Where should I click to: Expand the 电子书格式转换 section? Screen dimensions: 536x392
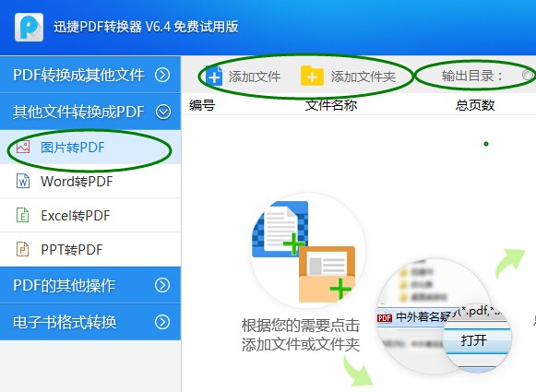(162, 322)
